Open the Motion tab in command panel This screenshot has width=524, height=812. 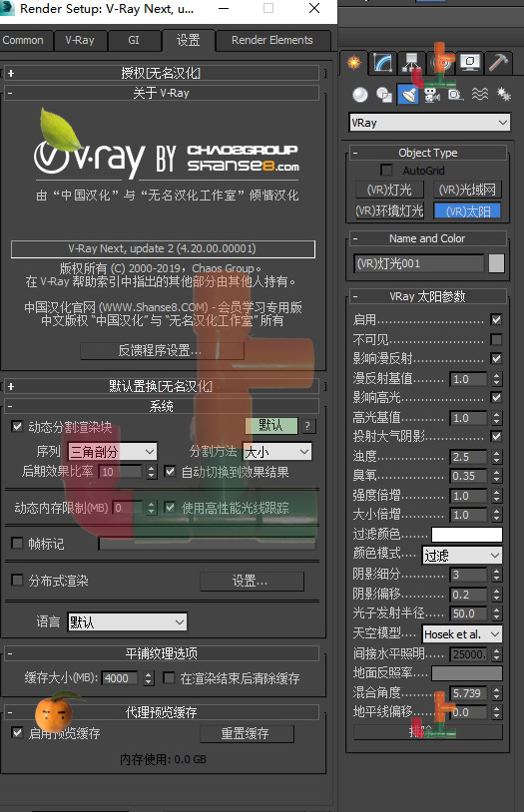(441, 63)
